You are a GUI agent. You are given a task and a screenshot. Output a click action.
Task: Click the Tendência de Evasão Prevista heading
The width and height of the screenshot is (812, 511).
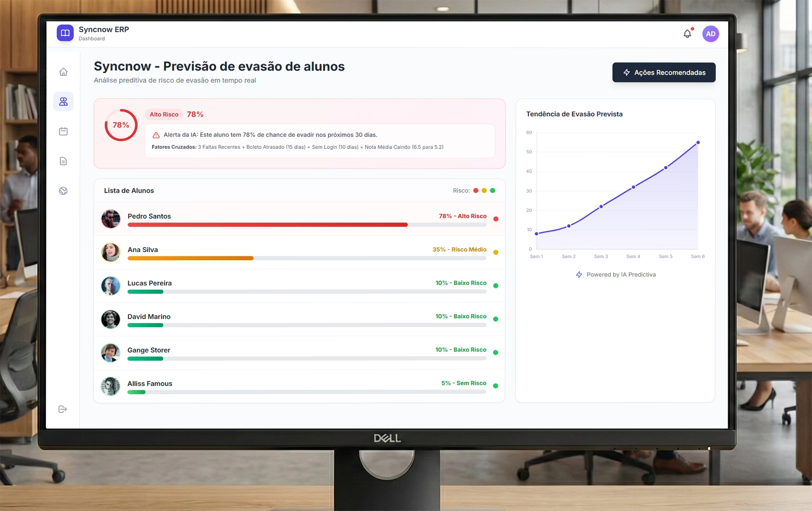click(x=574, y=114)
